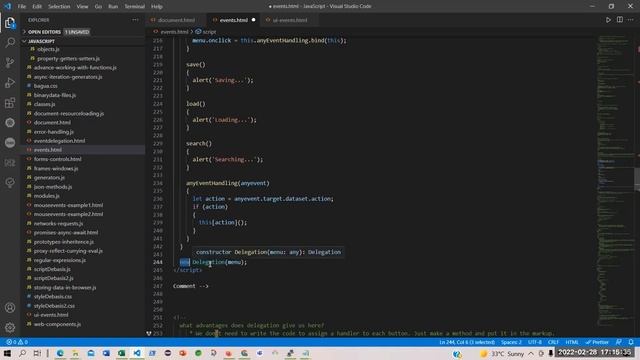Click the fold arrow at line 253

149,333
